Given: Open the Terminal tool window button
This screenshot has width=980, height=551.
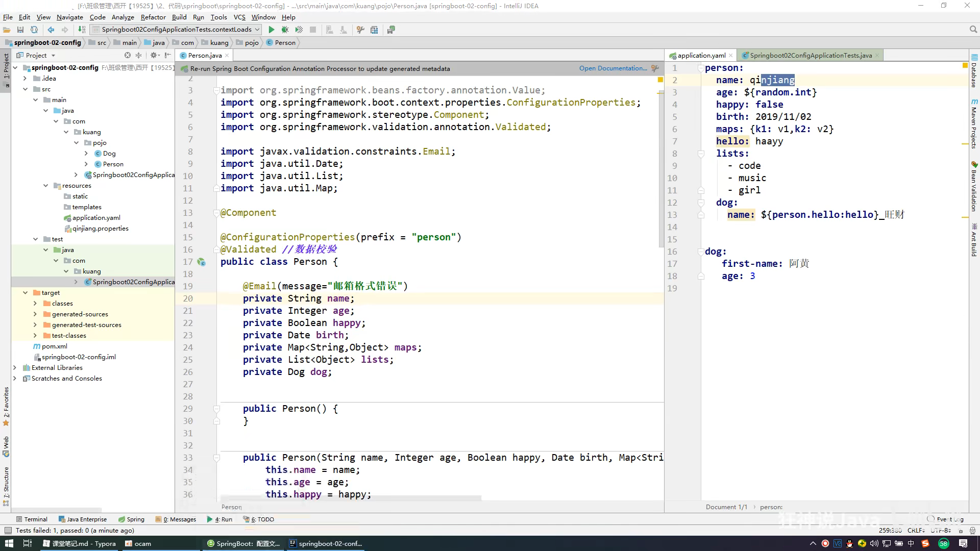Looking at the screenshot, I should [x=32, y=519].
